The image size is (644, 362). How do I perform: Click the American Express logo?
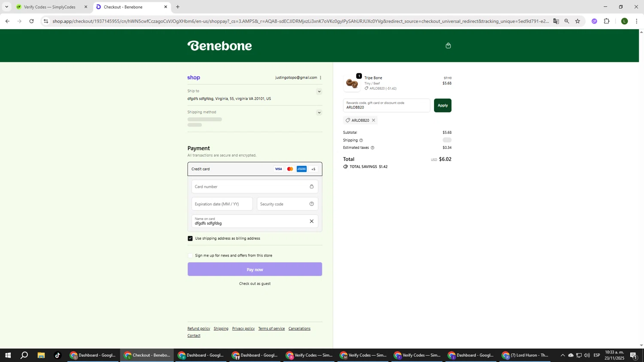302,169
